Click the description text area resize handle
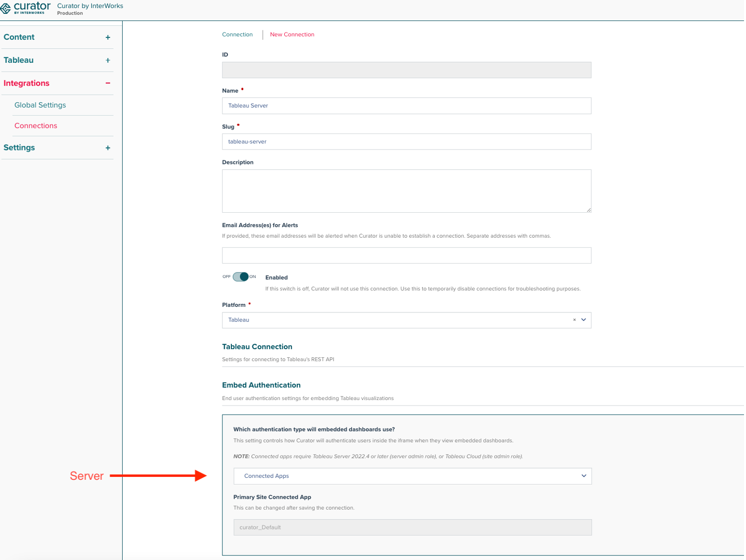 (x=588, y=210)
